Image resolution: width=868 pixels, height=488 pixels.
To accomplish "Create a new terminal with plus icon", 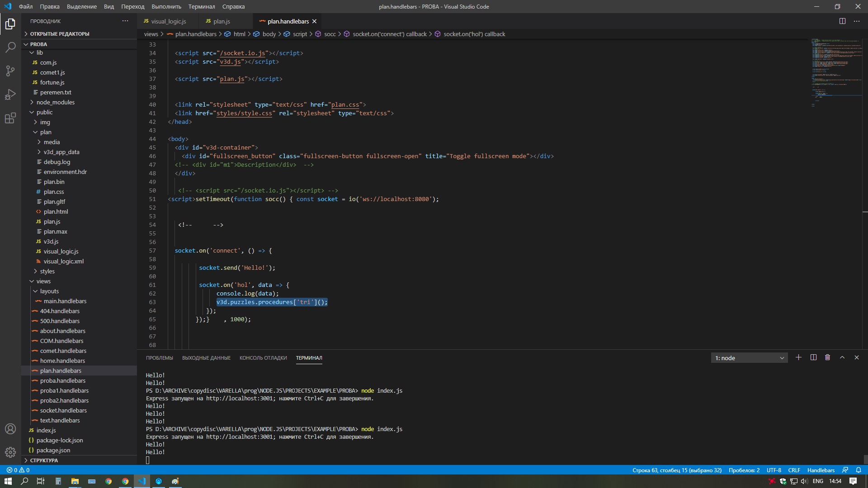I will click(x=798, y=357).
